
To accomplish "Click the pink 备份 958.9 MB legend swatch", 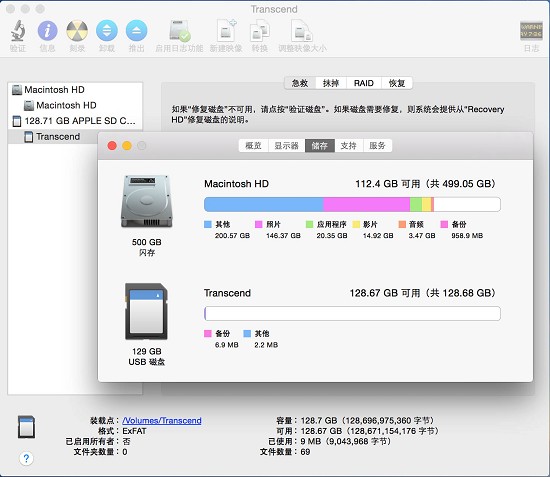I will pos(444,224).
